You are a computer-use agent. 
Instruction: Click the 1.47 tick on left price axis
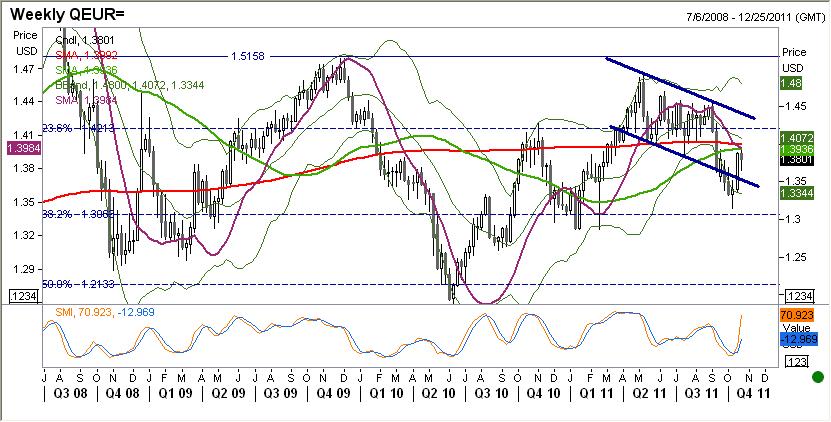[26, 69]
